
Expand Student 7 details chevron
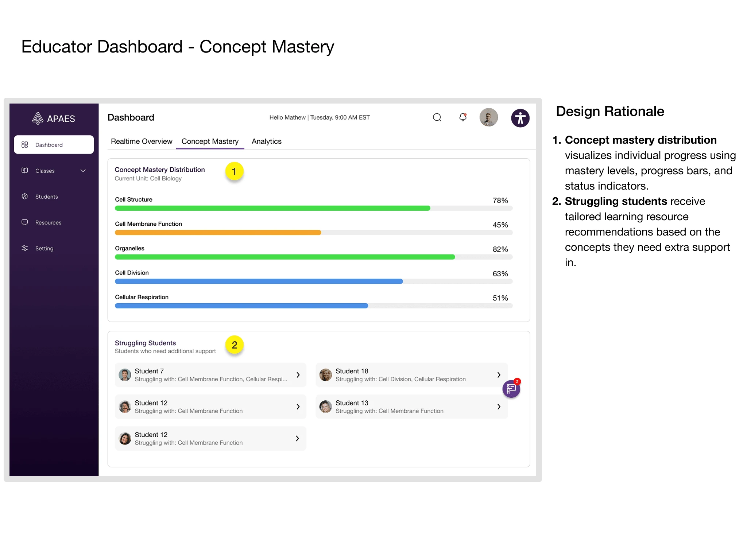click(x=298, y=375)
